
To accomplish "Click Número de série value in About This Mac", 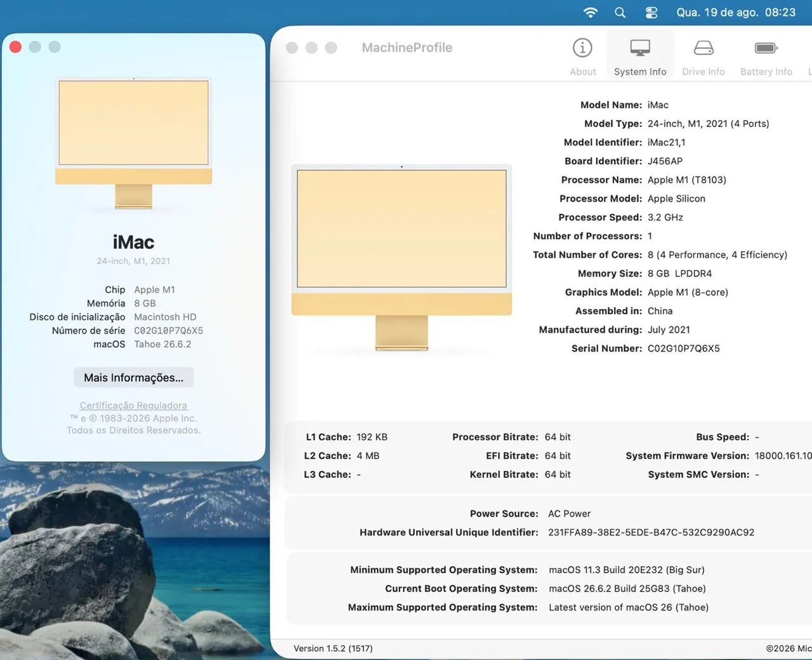I will 168,331.
